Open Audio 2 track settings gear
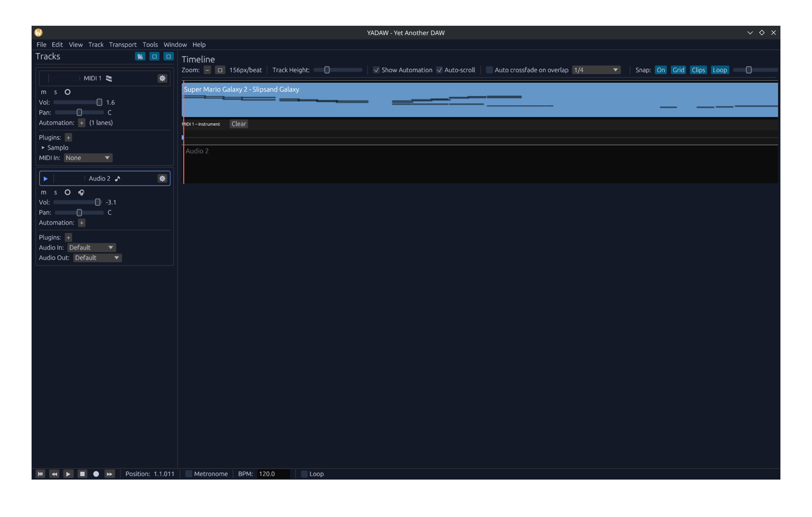Viewport: 812px width, 517px height. 162,179
